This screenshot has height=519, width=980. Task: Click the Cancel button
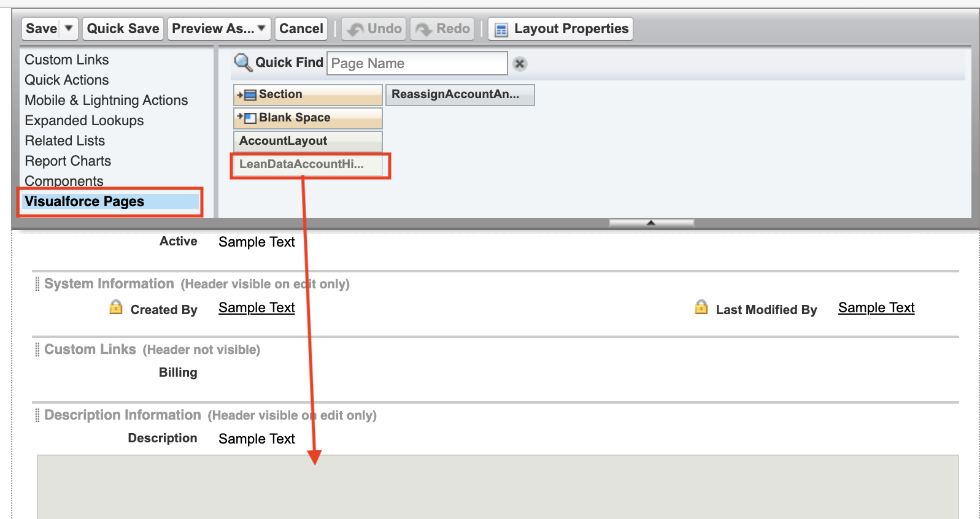tap(301, 29)
